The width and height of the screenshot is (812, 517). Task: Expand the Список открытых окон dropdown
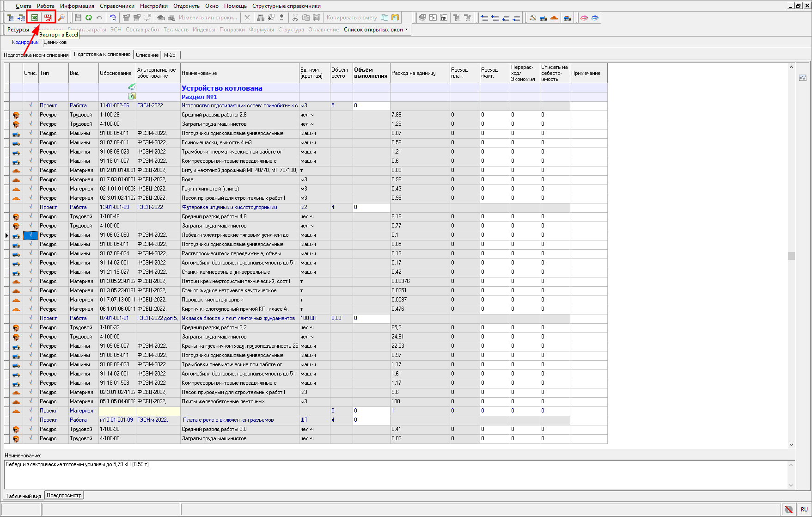(376, 30)
